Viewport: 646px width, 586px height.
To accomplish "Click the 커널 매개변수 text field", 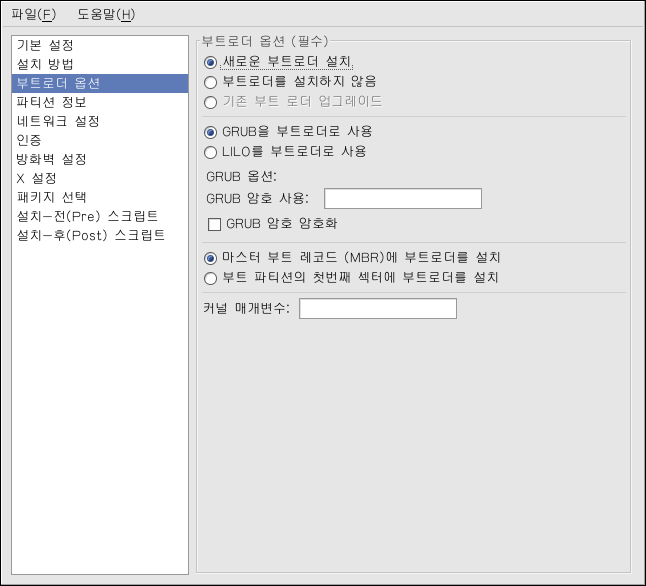I will [377, 308].
